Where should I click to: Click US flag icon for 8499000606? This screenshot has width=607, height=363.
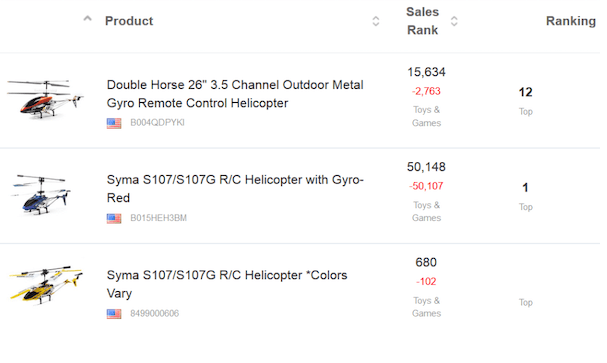click(114, 313)
